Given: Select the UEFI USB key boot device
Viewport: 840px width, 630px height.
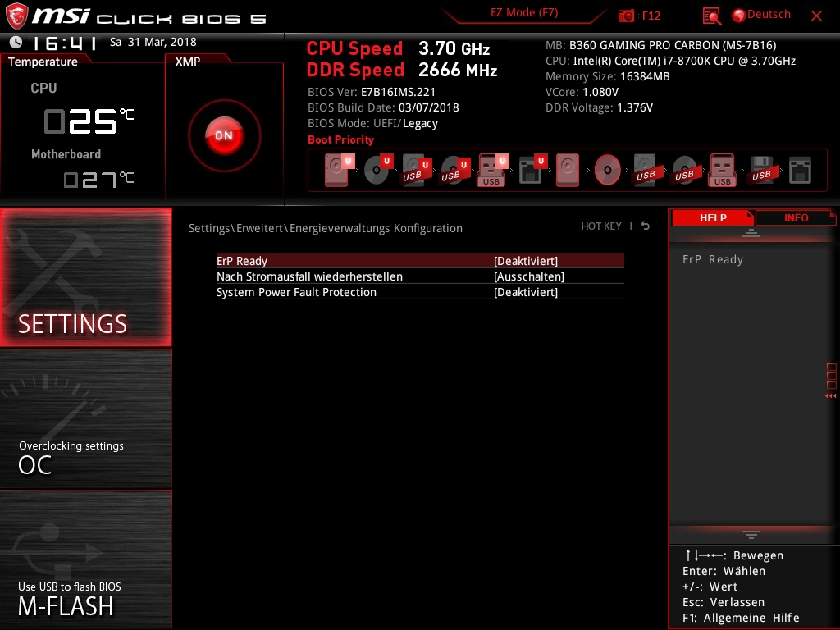Looking at the screenshot, I should [493, 170].
